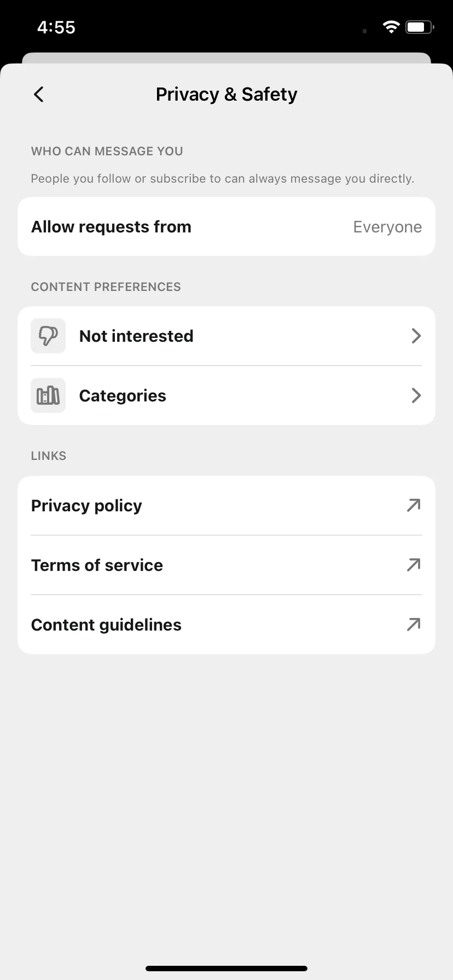The width and height of the screenshot is (453, 980).
Task: Tap the Wi-Fi status icon
Action: [391, 27]
